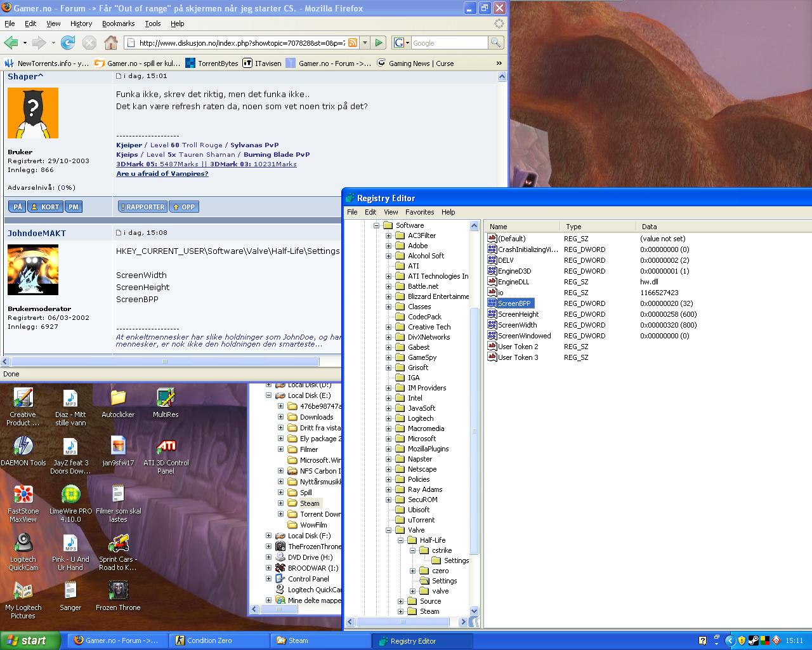
Task: Click the Firefox Back arrow button
Action: 11,43
